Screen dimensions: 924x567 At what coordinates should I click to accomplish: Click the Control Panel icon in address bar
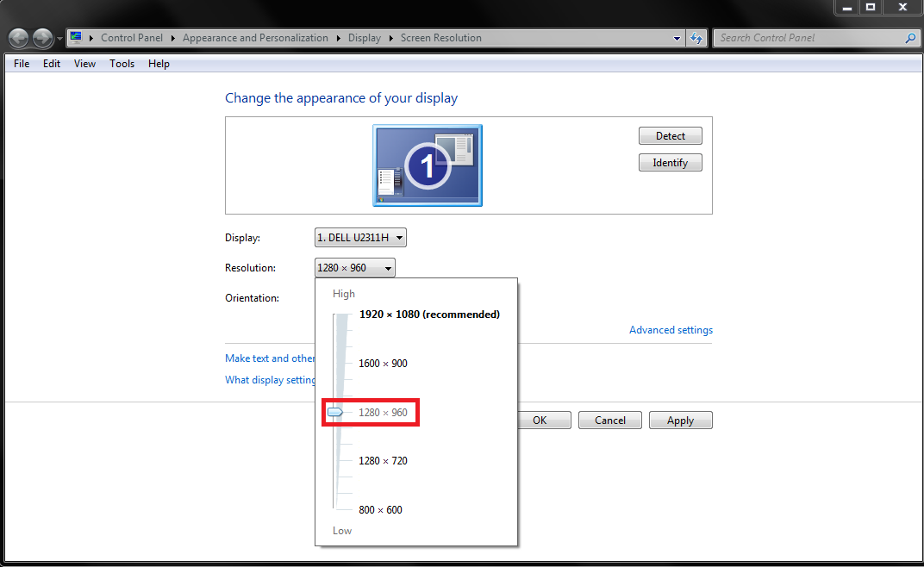[76, 38]
